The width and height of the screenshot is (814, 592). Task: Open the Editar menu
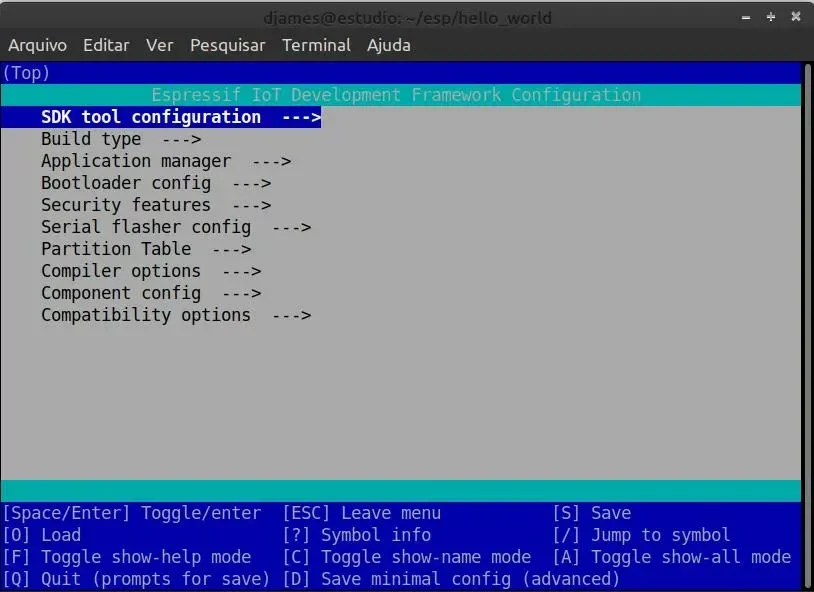click(106, 45)
